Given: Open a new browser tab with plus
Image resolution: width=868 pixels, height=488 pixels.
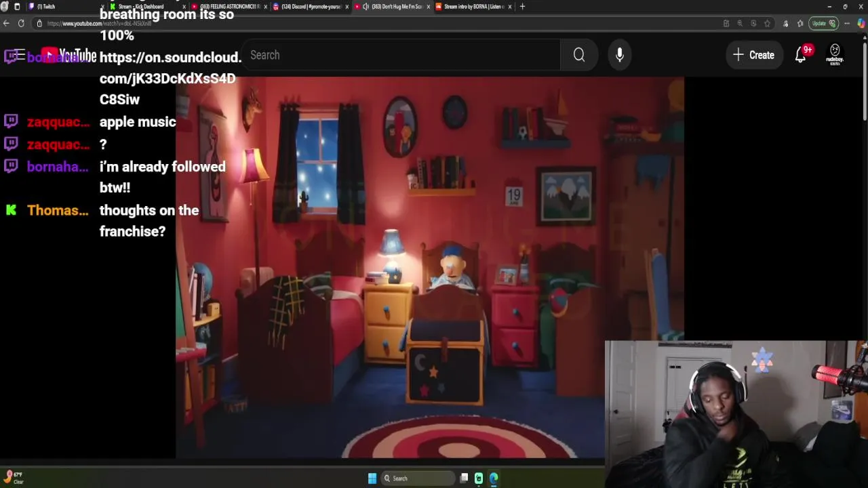Looking at the screenshot, I should [521, 7].
